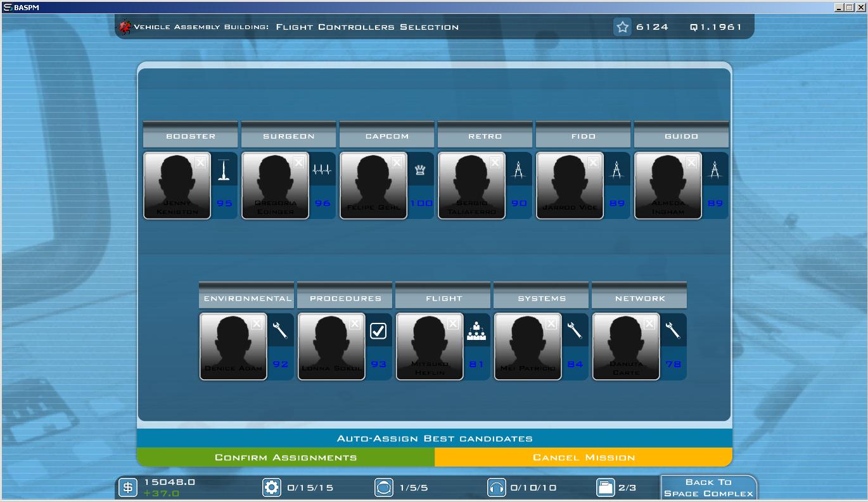Unassign Denice Adam from the Environmental slot
Image resolution: width=868 pixels, height=502 pixels.
256,324
